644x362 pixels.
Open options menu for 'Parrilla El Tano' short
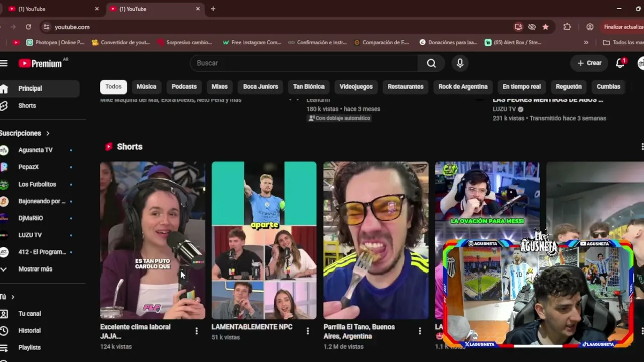[x=420, y=331]
